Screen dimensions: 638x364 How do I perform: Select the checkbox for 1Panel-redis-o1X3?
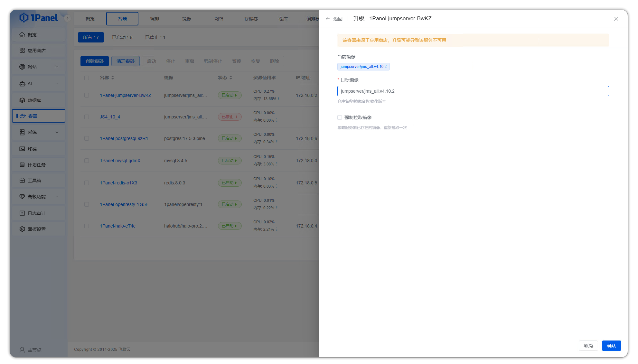(87, 183)
